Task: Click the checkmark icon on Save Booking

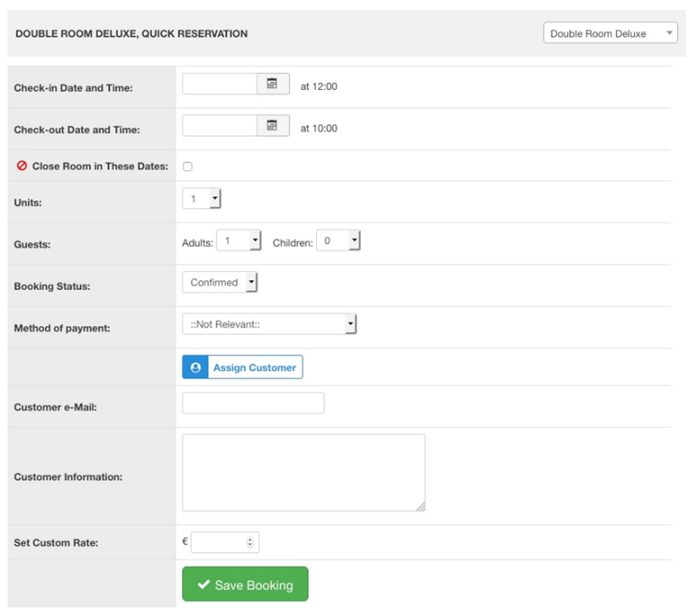Action: (x=204, y=585)
